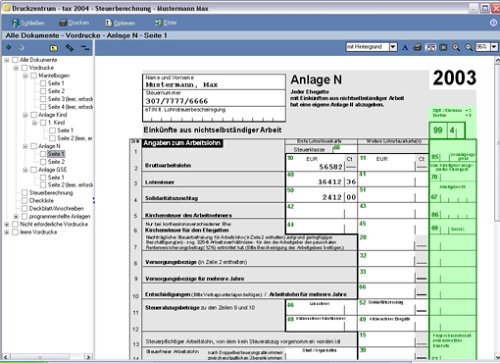
Task: Click the printer icon in preview toolbar
Action: point(417,47)
